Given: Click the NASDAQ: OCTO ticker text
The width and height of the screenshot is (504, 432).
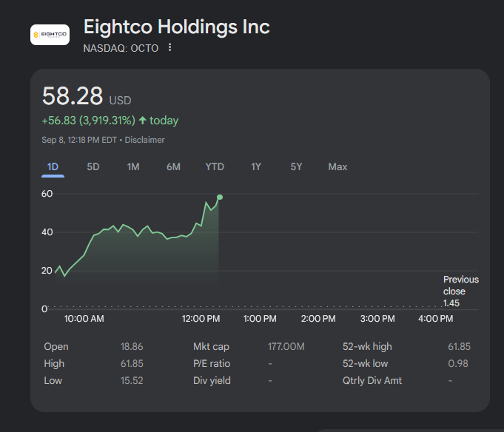Looking at the screenshot, I should (x=121, y=48).
